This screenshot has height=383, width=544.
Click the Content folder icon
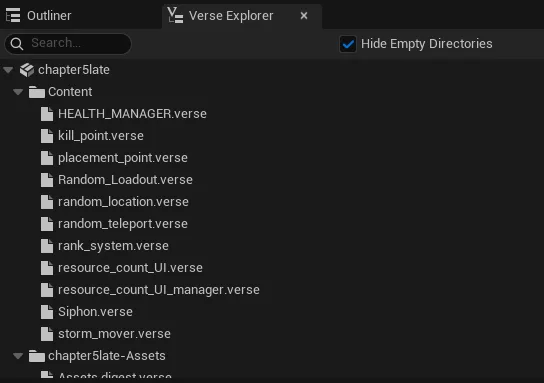pos(37,92)
